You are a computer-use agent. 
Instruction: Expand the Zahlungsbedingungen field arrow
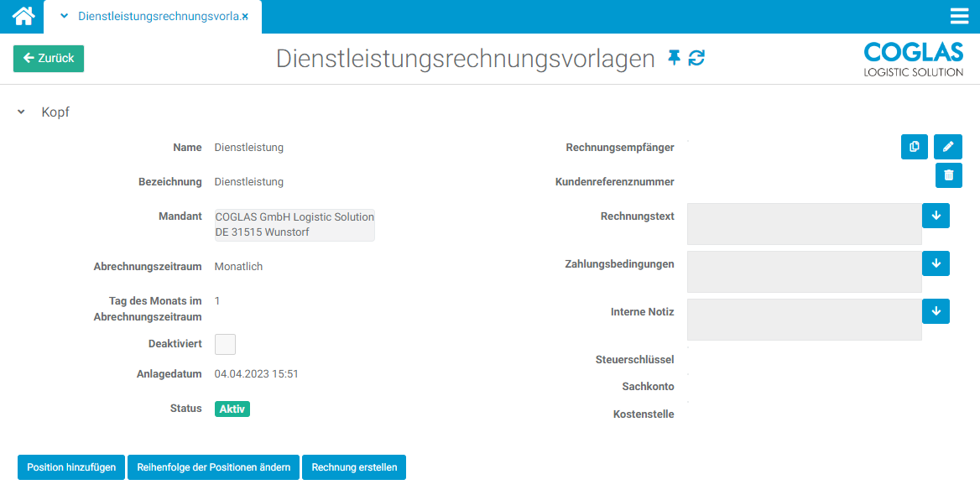(936, 263)
